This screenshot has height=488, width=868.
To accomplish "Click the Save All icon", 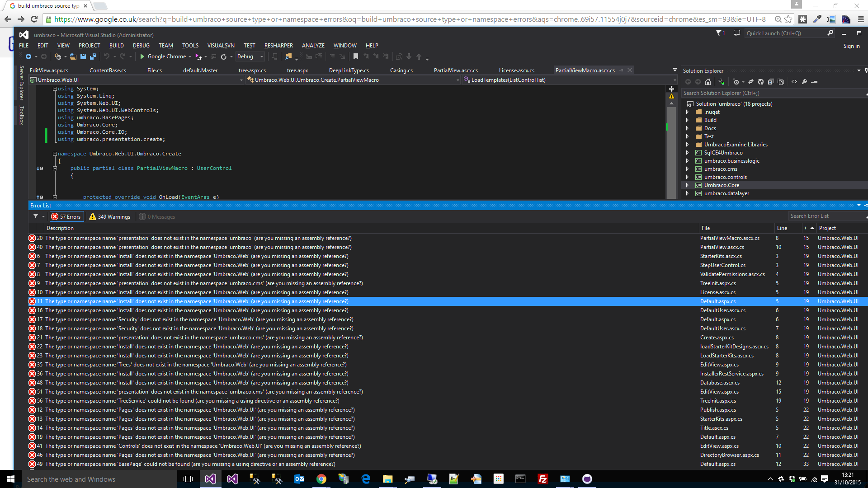I will 93,57.
